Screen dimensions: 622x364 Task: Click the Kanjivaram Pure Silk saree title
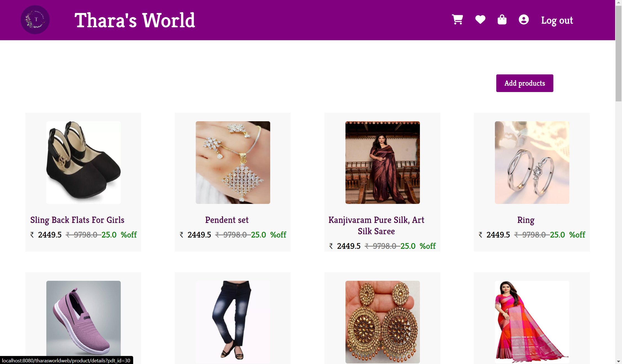(376, 225)
